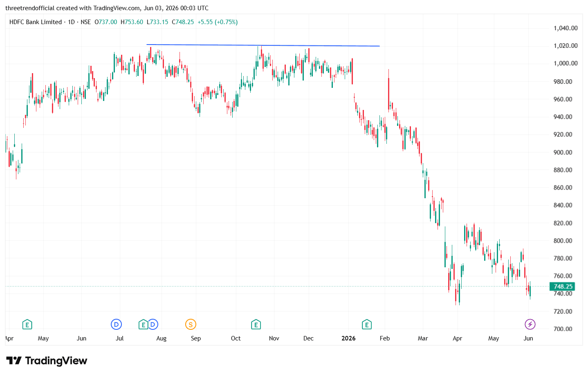Click the change value +5.55 (+0.75%)
The height and width of the screenshot is (376, 588).
(218, 22)
